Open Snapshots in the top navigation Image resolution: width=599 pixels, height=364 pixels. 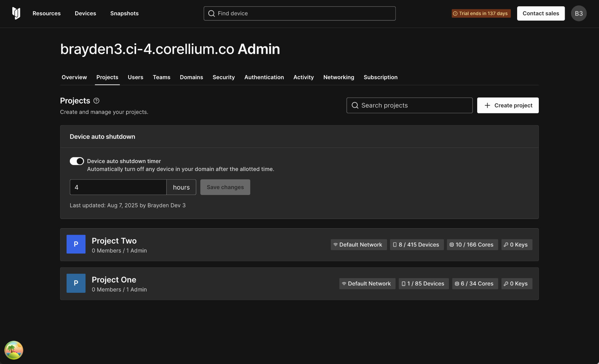click(x=124, y=13)
